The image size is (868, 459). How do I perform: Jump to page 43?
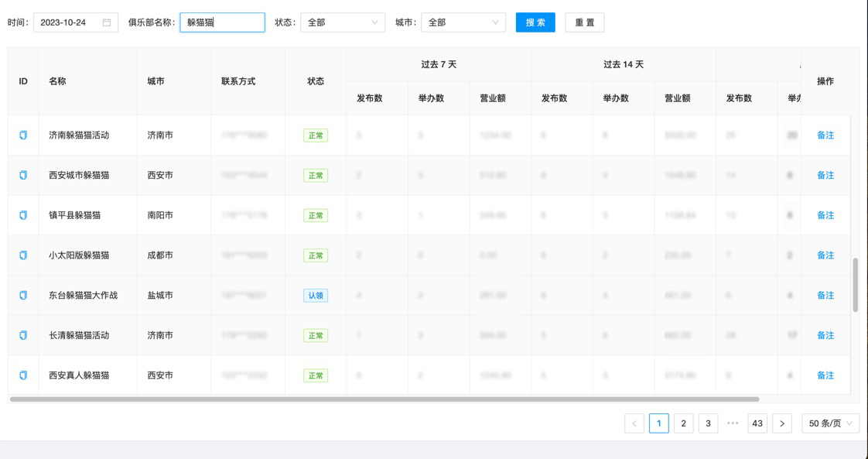click(x=757, y=423)
